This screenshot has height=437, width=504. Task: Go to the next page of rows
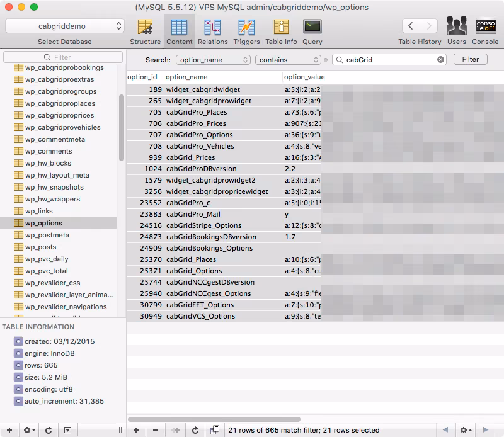tap(485, 429)
